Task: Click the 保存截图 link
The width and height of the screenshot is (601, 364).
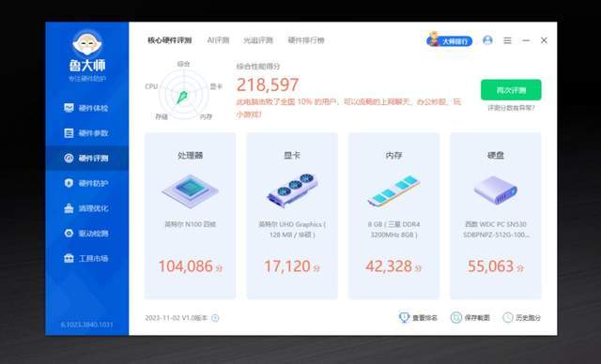Action: (477, 318)
